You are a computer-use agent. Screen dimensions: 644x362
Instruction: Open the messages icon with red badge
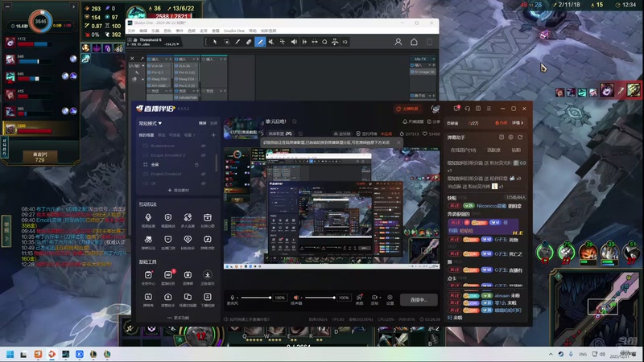[x=456, y=109]
